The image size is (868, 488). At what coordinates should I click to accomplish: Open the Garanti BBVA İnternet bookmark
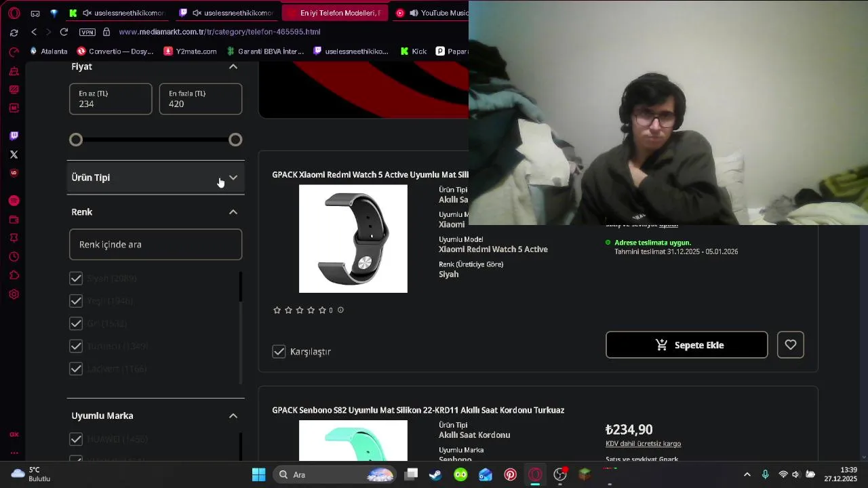[x=265, y=52]
